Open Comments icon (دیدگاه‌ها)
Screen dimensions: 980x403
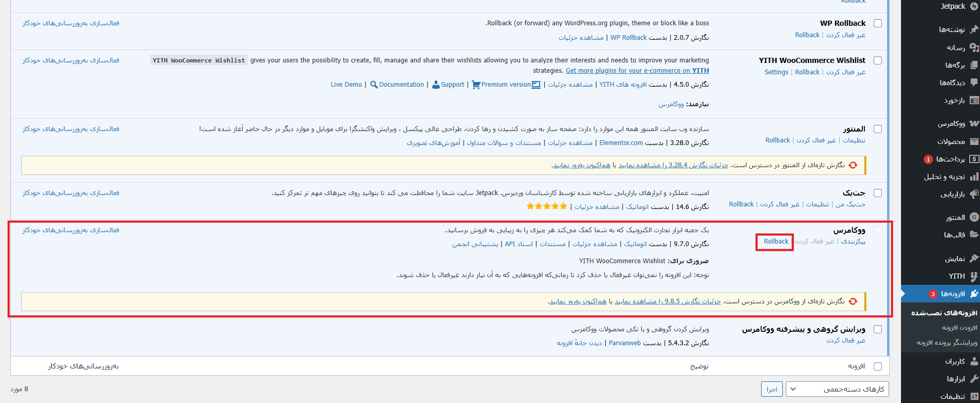tap(974, 83)
